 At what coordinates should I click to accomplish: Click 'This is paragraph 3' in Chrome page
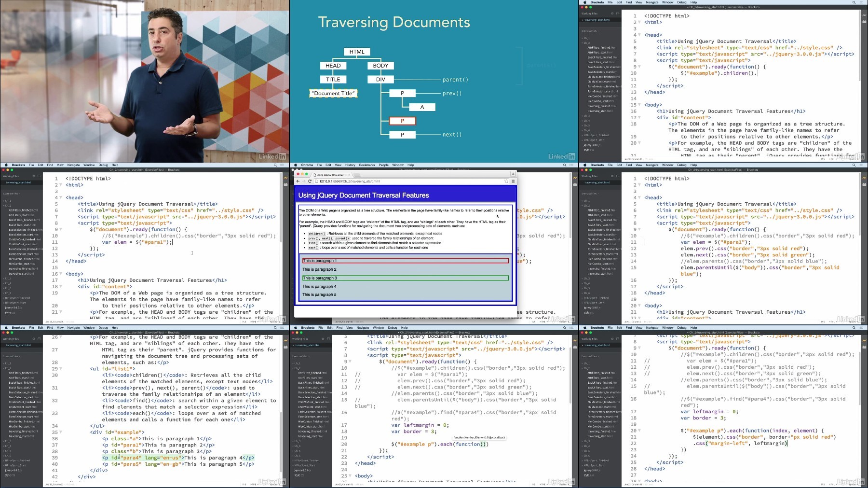tap(320, 278)
